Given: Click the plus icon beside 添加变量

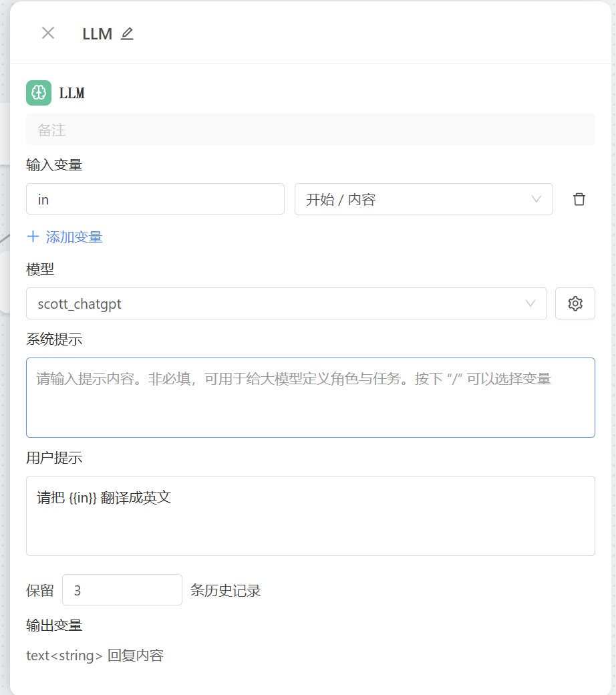Looking at the screenshot, I should pos(33,235).
